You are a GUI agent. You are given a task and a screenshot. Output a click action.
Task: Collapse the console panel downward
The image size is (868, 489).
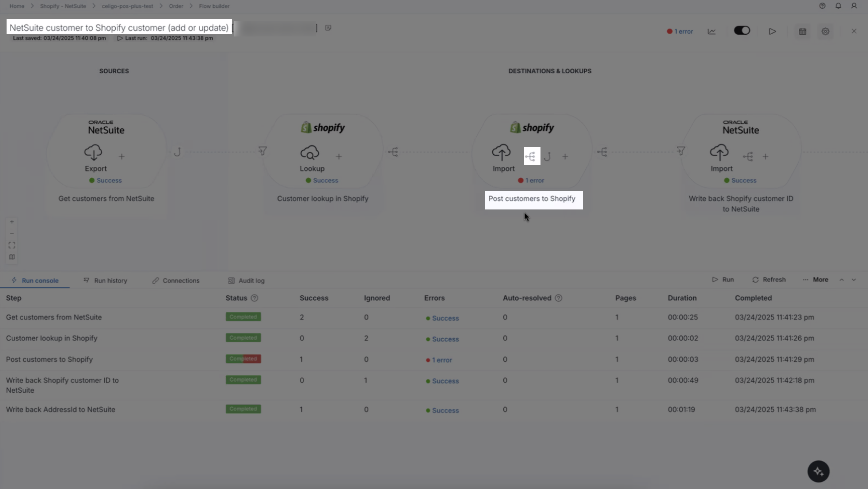(854, 280)
